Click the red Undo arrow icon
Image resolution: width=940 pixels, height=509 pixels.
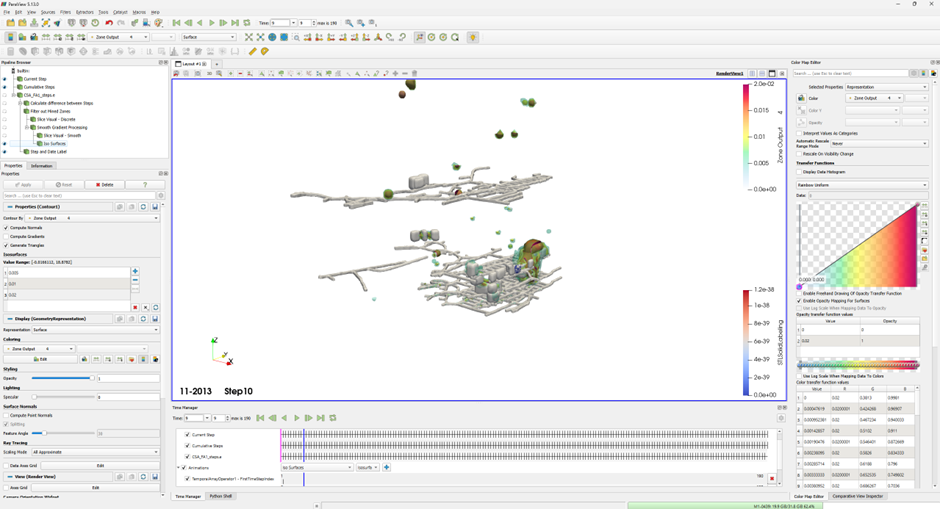point(109,23)
